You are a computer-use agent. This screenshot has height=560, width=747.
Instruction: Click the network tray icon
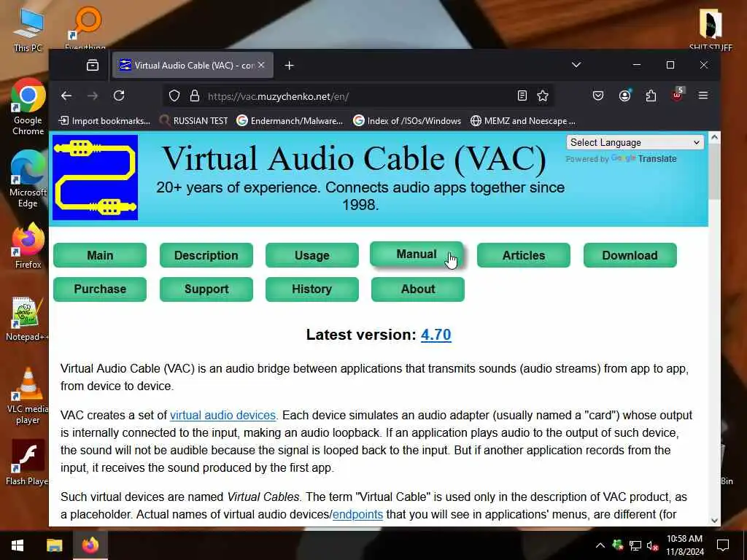click(x=635, y=546)
